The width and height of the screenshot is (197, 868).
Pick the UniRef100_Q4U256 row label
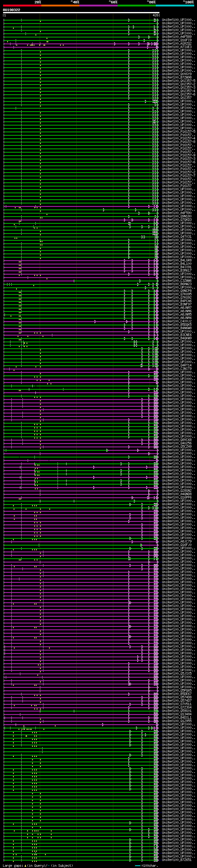(177, 443)
